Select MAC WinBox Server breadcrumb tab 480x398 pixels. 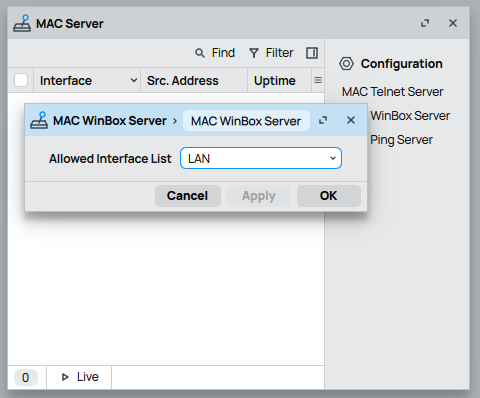point(246,121)
